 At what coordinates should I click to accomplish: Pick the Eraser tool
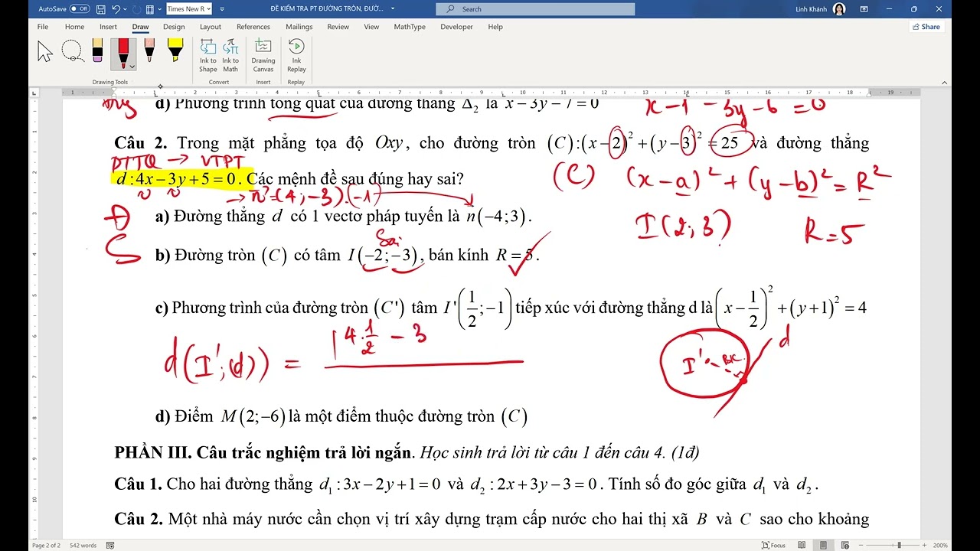coord(97,51)
